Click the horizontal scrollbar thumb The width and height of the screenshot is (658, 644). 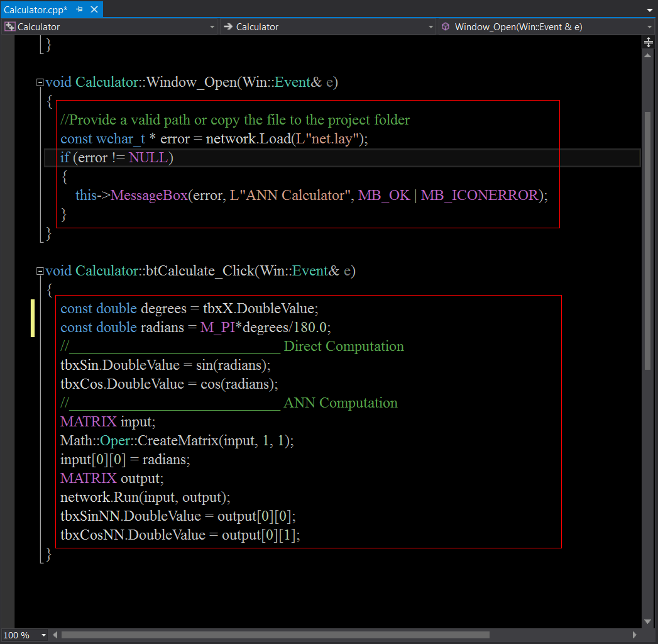pyautogui.click(x=275, y=635)
